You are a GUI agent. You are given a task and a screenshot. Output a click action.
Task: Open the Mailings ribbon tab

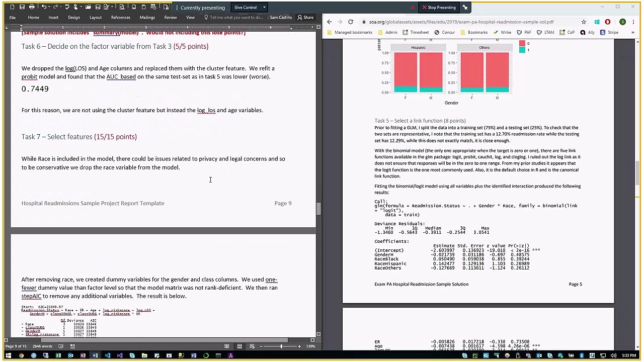click(147, 17)
